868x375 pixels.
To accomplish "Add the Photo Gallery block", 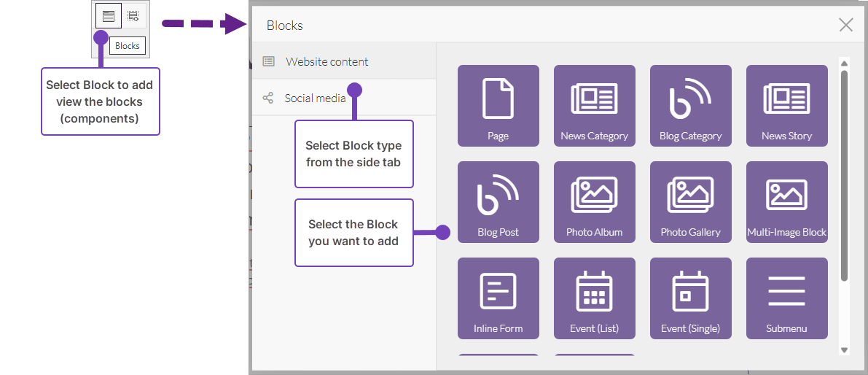I will [690, 201].
